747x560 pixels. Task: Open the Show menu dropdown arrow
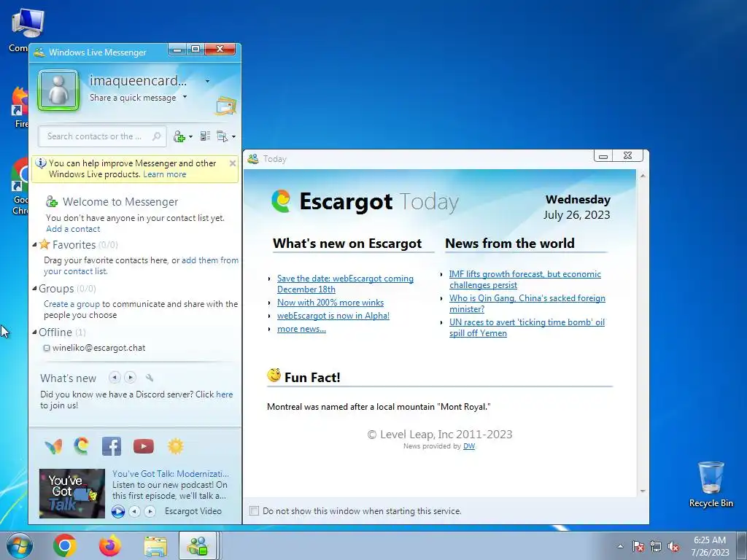[x=233, y=137]
